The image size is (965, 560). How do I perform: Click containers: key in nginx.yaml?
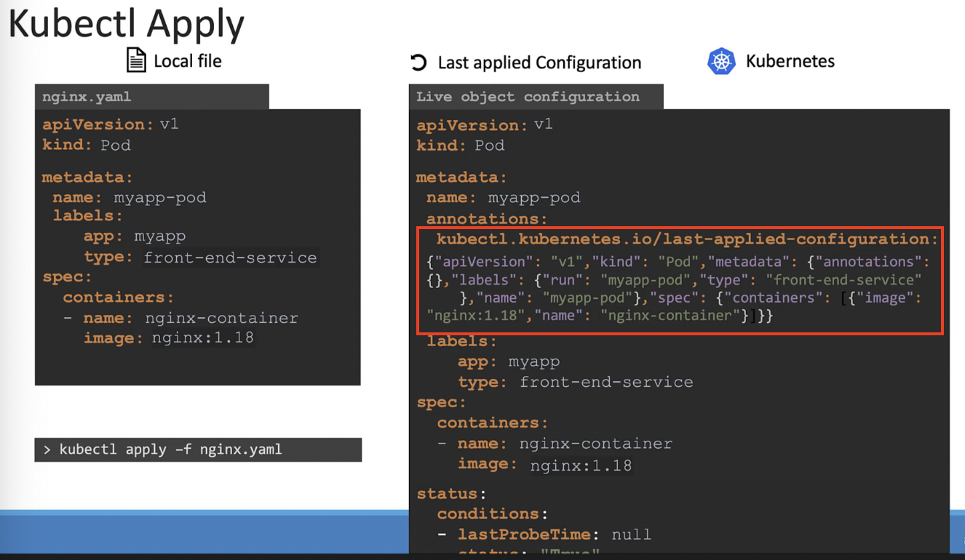119,297
